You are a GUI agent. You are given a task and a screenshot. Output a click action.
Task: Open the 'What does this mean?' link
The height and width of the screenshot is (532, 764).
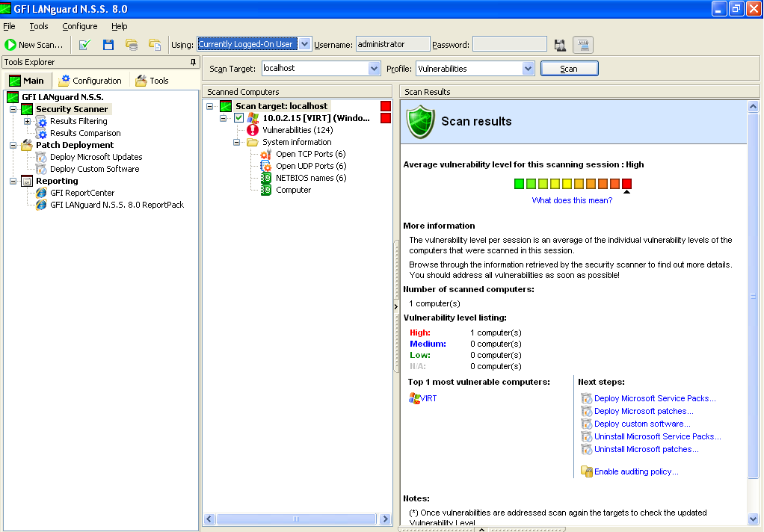point(572,200)
